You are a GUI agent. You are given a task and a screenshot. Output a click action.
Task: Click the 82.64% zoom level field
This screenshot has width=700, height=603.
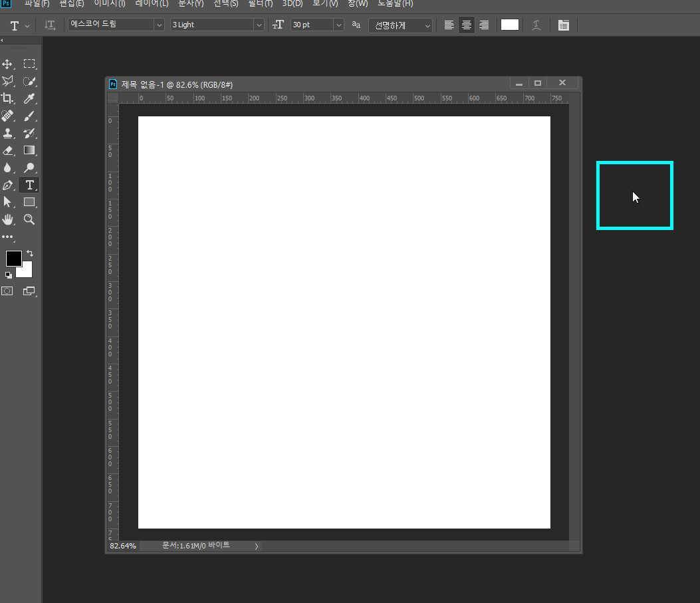123,546
